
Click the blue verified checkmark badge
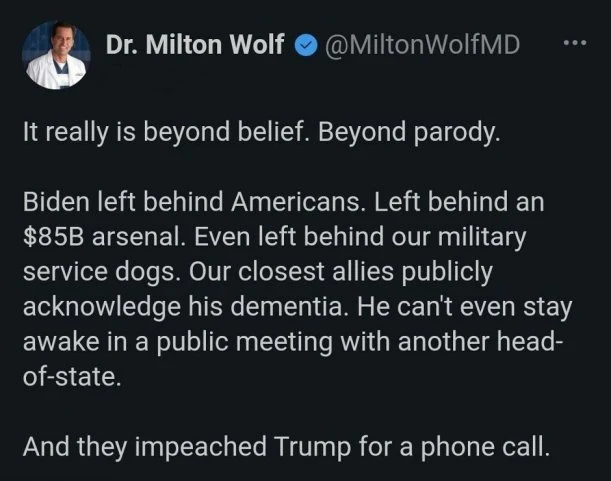(305, 45)
